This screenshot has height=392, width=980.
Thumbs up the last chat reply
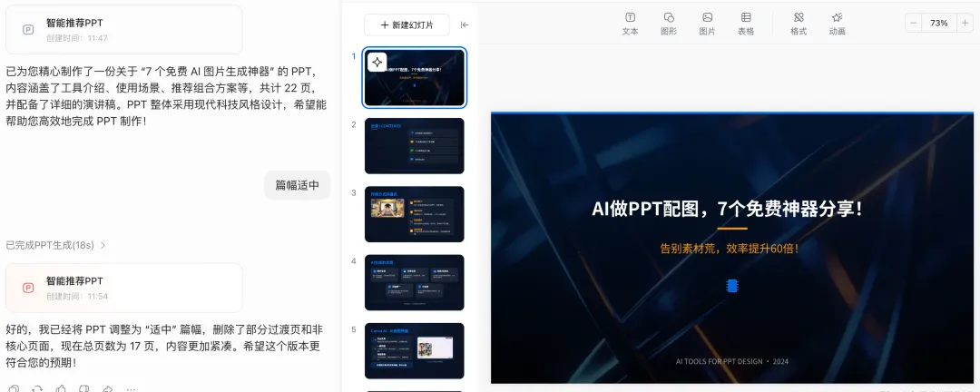[x=61, y=389]
